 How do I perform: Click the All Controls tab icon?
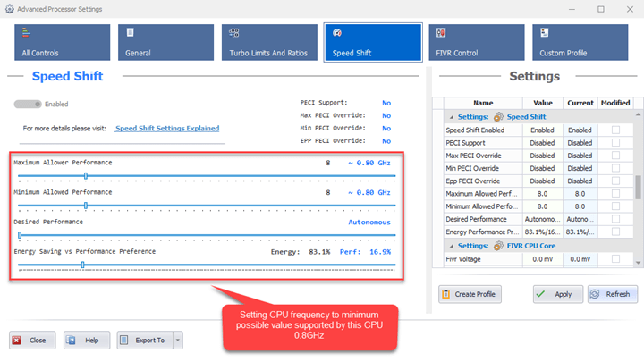[x=26, y=32]
